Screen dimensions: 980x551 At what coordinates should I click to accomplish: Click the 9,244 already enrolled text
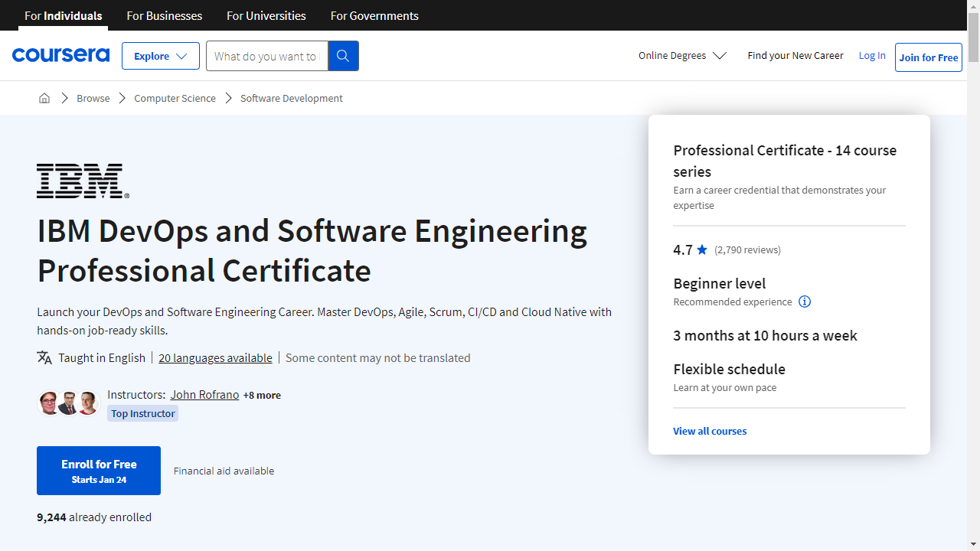click(x=94, y=517)
